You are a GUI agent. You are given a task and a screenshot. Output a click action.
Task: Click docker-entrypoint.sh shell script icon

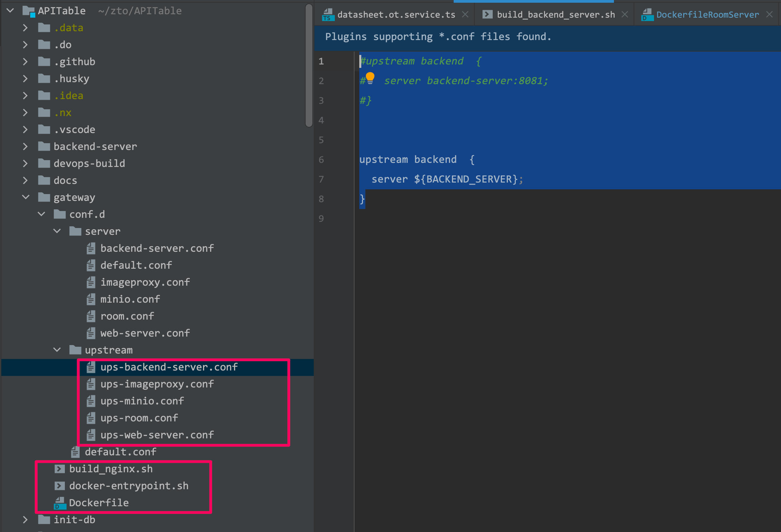(x=60, y=486)
